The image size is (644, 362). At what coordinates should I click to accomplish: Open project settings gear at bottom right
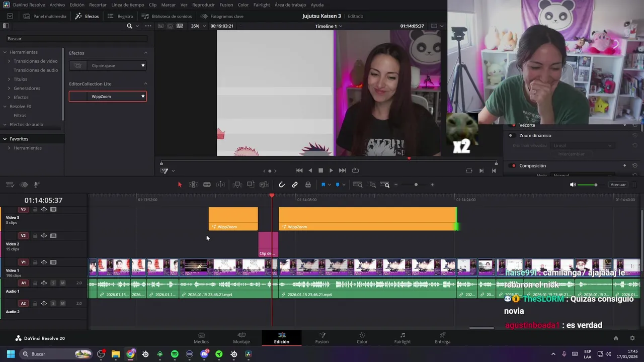(x=632, y=338)
